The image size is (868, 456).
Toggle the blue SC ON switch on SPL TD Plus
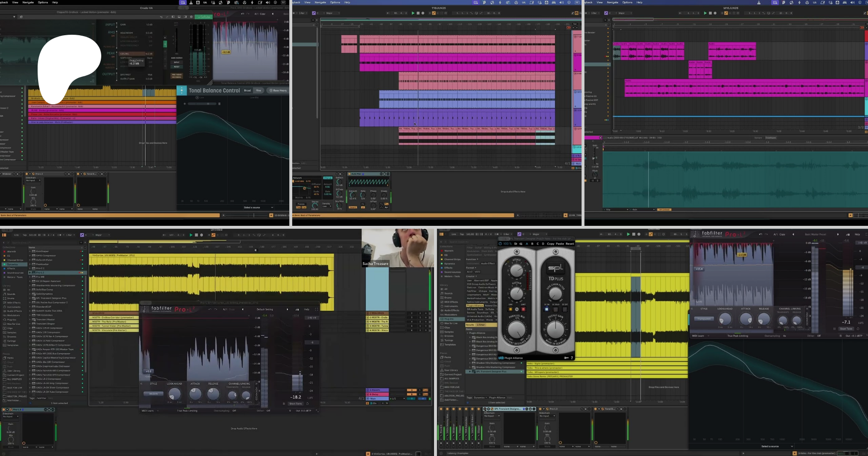tap(546, 309)
